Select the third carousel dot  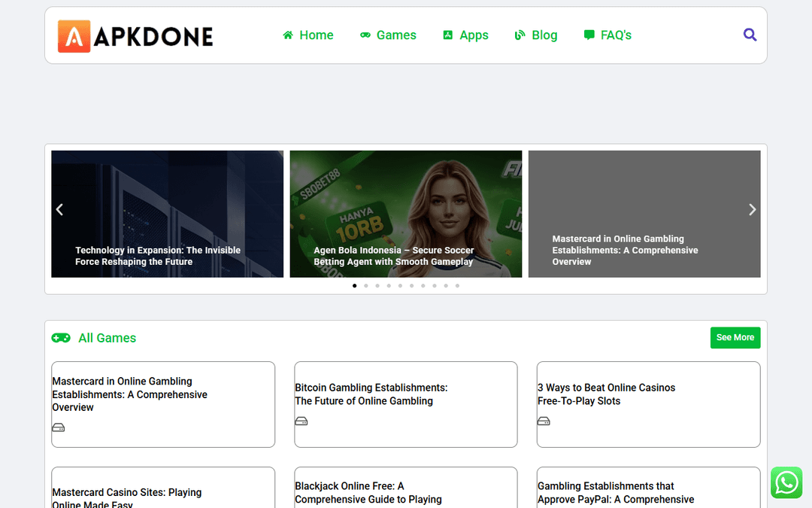[x=377, y=286]
